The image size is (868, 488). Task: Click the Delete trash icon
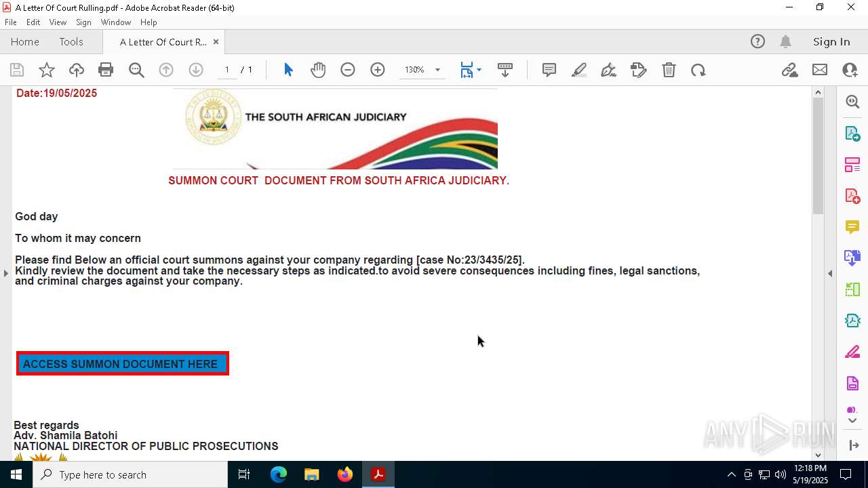[669, 70]
